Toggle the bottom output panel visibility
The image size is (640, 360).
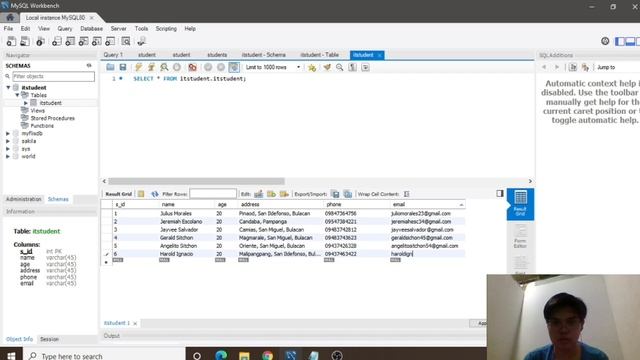pos(630,41)
